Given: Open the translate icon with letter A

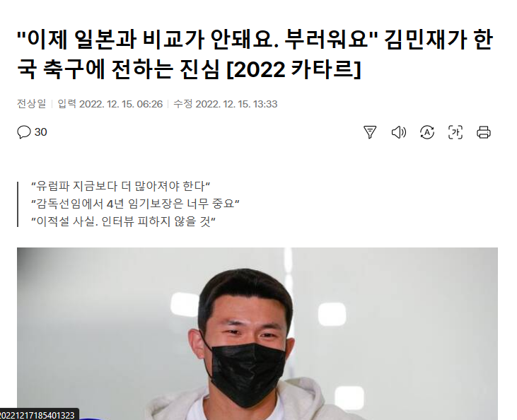Looking at the screenshot, I should click(427, 132).
